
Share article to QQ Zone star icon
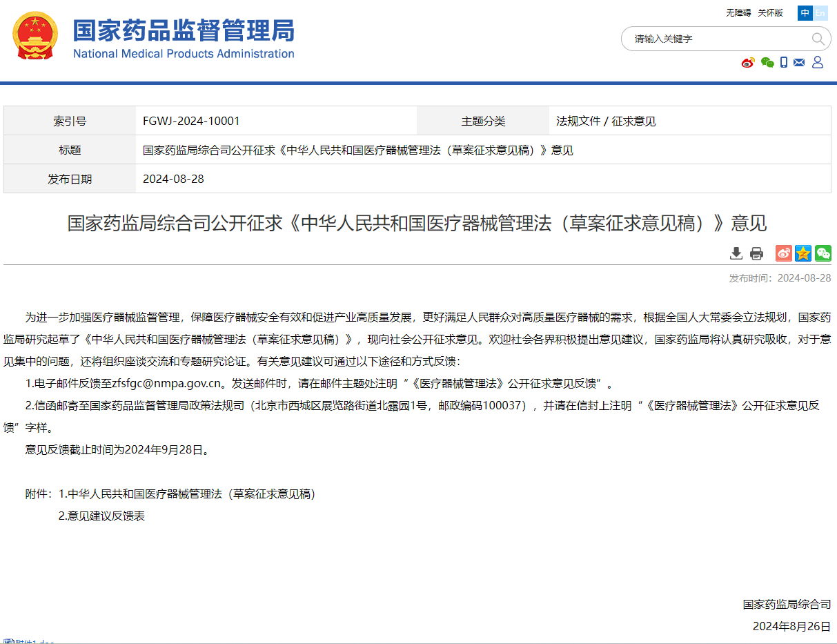[x=803, y=253]
